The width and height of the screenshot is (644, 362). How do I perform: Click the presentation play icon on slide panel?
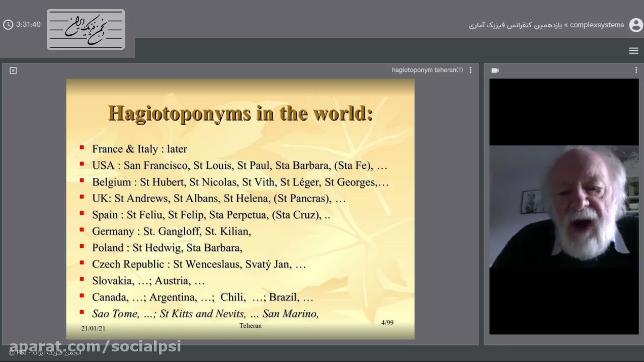(13, 70)
